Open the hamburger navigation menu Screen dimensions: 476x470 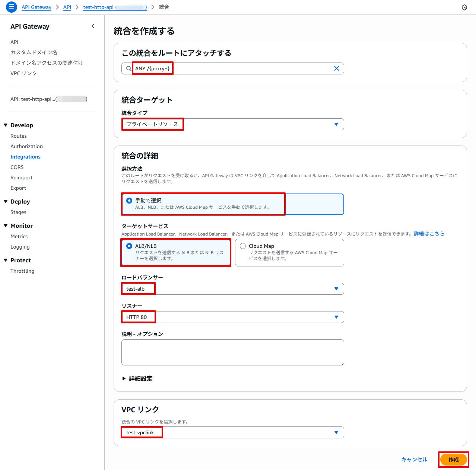[x=12, y=7]
